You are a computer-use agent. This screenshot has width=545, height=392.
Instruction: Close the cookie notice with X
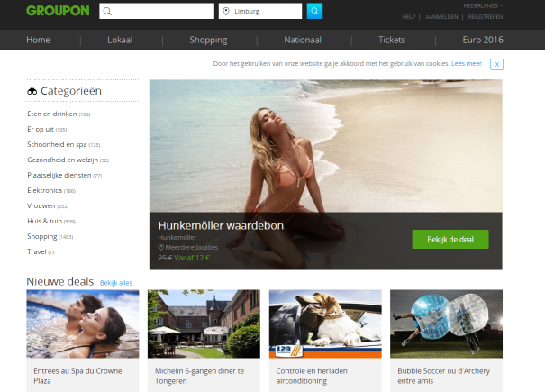496,64
